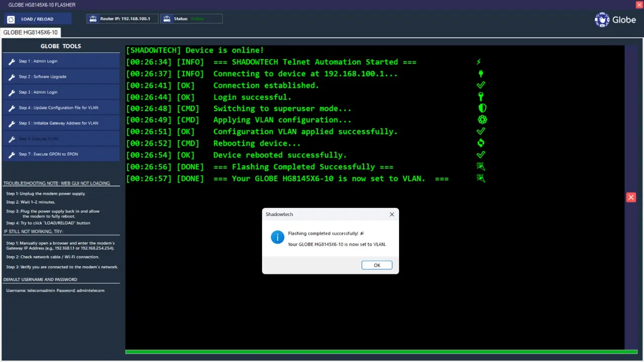Click the log text 'Connection established.'
This screenshot has width=644, height=362.
click(266, 85)
